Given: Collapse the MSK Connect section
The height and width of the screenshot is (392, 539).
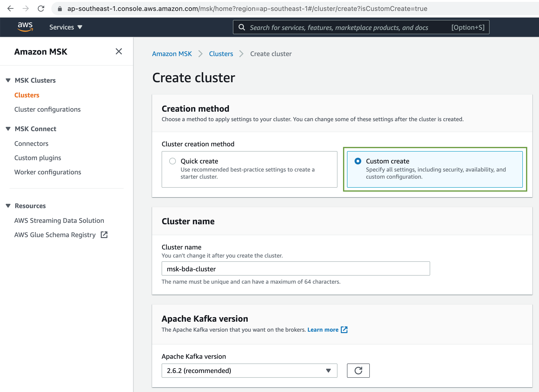Looking at the screenshot, I should click(x=8, y=129).
